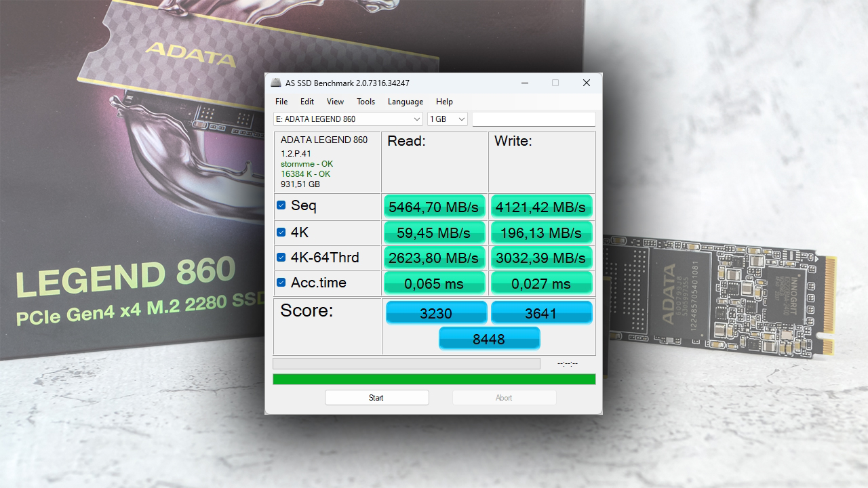Click the Write: column header
868x488 pixels.
(513, 141)
